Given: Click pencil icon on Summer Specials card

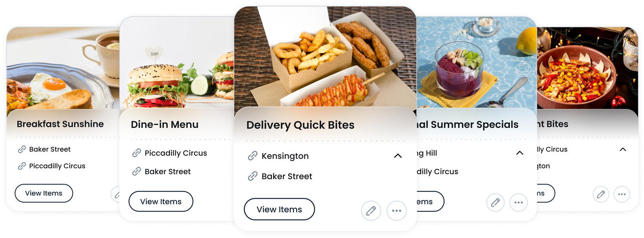Looking at the screenshot, I should click(x=495, y=202).
